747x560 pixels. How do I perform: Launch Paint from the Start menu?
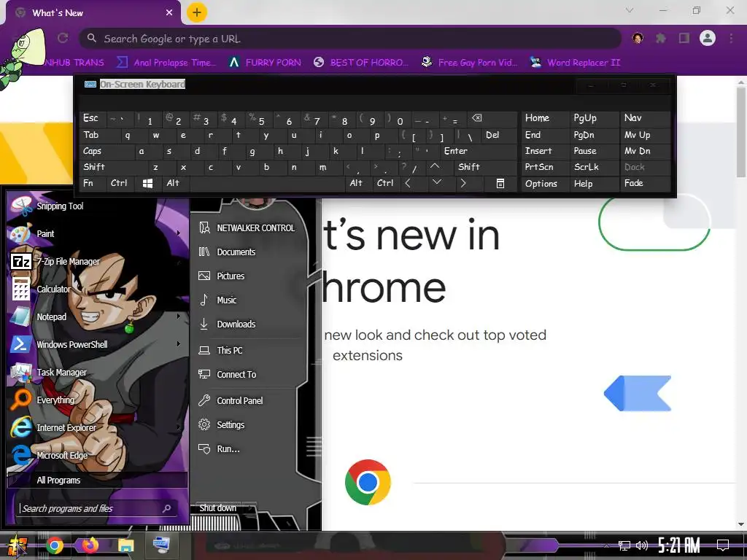click(96, 234)
